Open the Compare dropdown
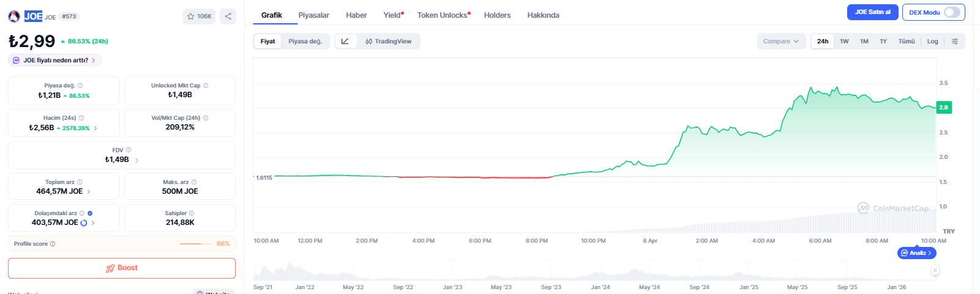980x294 pixels. pyautogui.click(x=781, y=42)
